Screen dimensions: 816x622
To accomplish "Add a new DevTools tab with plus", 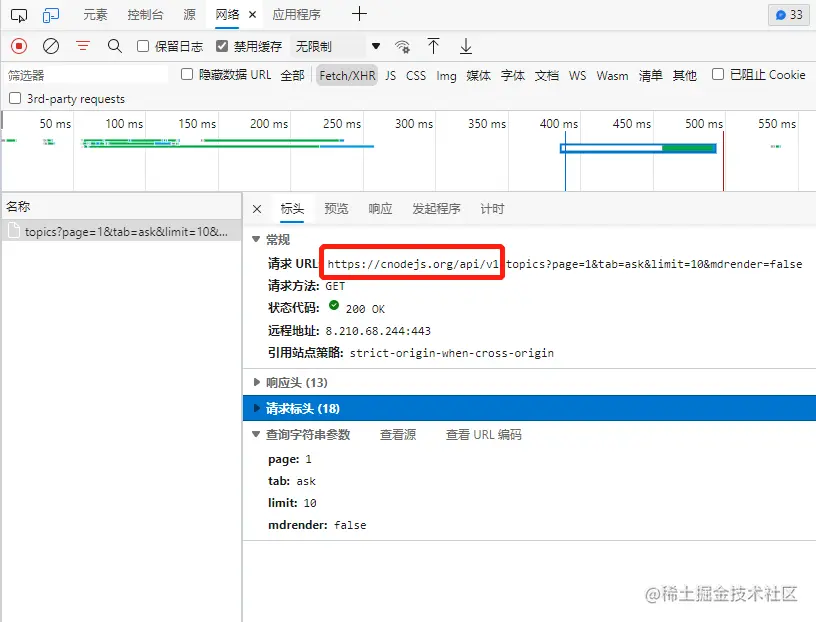I will [359, 14].
